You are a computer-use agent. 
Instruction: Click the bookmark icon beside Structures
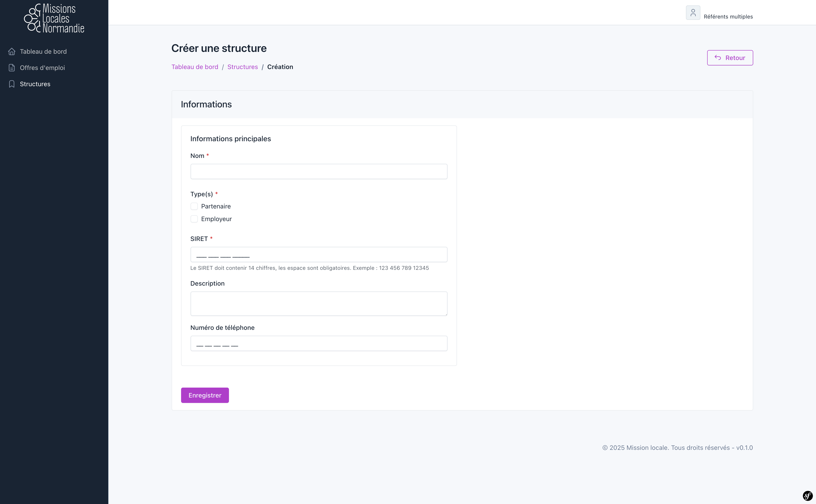pyautogui.click(x=12, y=84)
